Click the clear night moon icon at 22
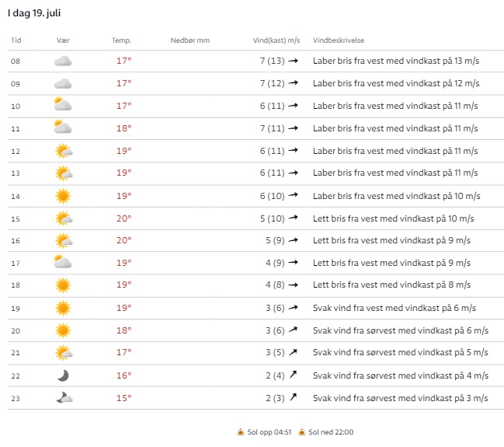This screenshot has width=504, height=447. [63, 375]
